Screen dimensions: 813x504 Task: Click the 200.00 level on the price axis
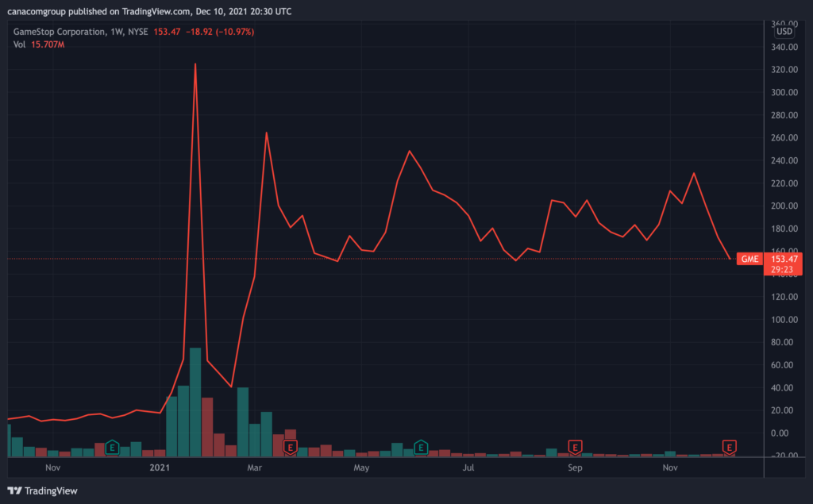784,206
